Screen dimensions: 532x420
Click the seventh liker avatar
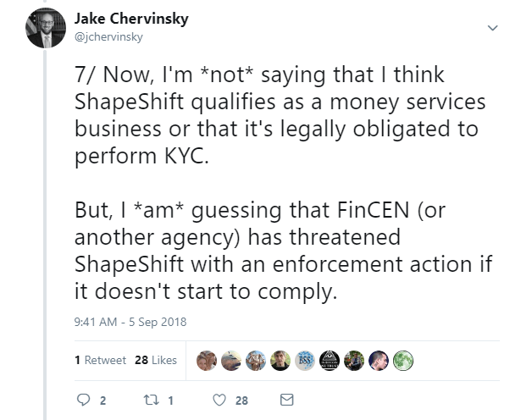(x=352, y=360)
